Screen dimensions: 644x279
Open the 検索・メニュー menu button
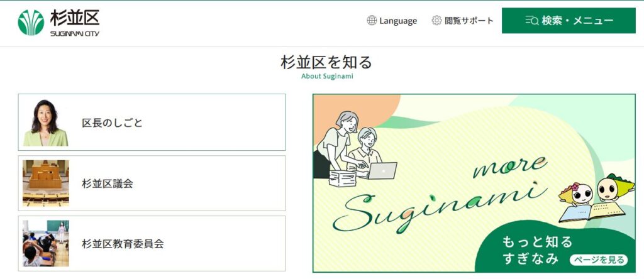569,21
